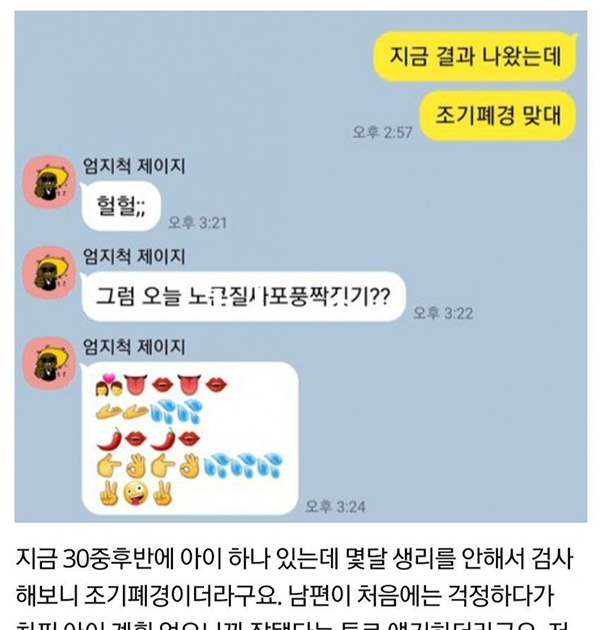Tap the profile avatar beside the emoji message

(x=49, y=363)
